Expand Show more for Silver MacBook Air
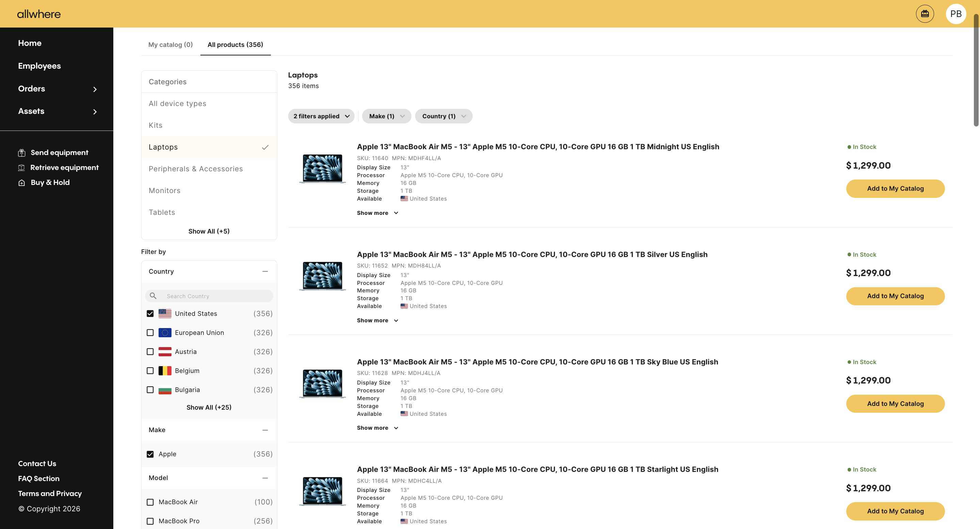This screenshot has height=529, width=980. click(x=377, y=320)
